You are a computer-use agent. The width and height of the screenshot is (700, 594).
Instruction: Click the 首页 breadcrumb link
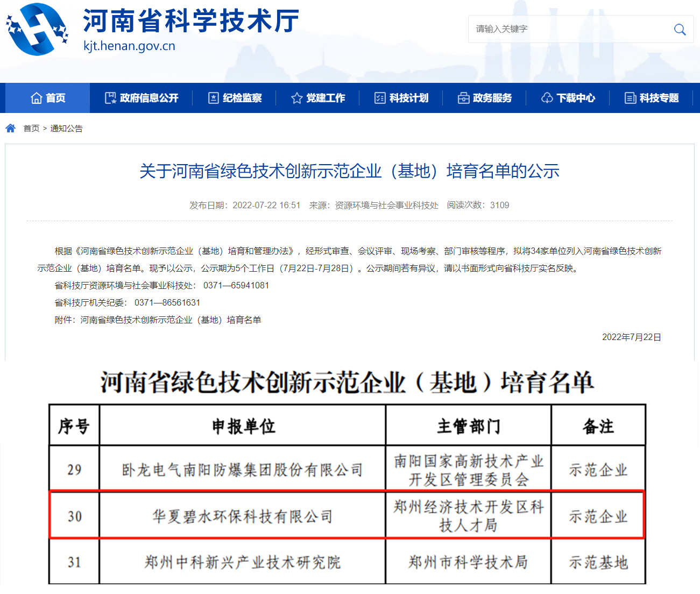(31, 128)
